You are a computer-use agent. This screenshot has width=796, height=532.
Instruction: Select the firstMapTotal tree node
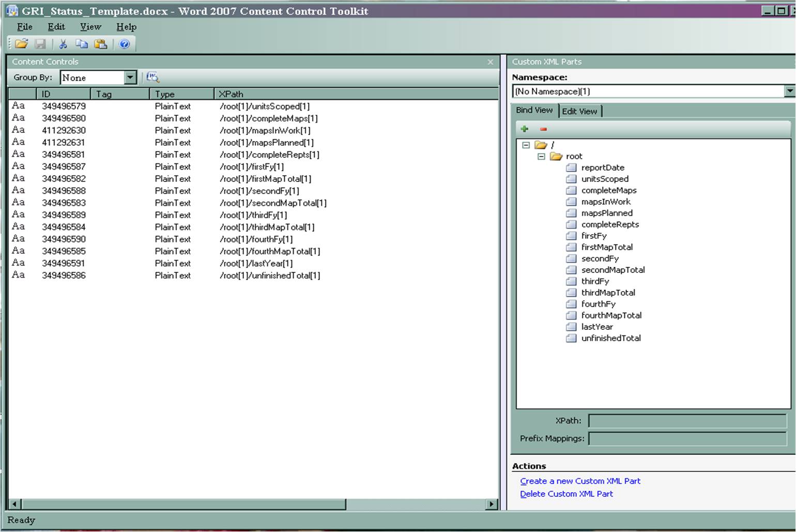[607, 247]
